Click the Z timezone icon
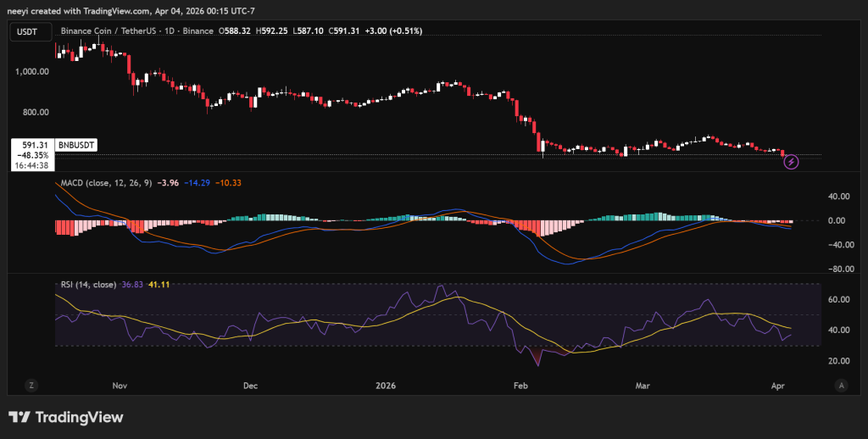 pos(31,385)
